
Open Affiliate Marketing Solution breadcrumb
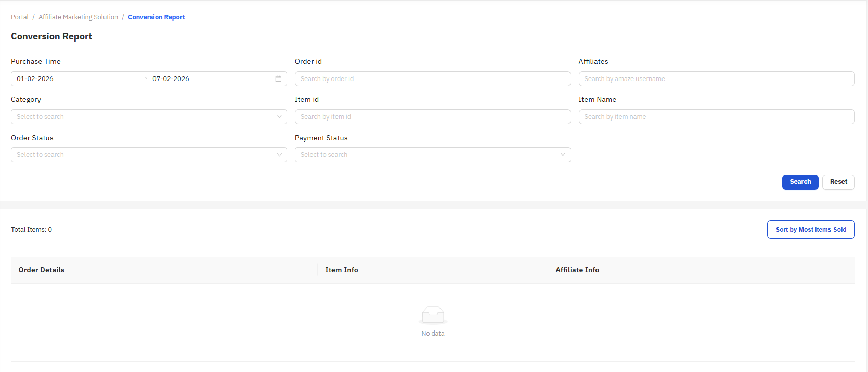click(x=78, y=17)
